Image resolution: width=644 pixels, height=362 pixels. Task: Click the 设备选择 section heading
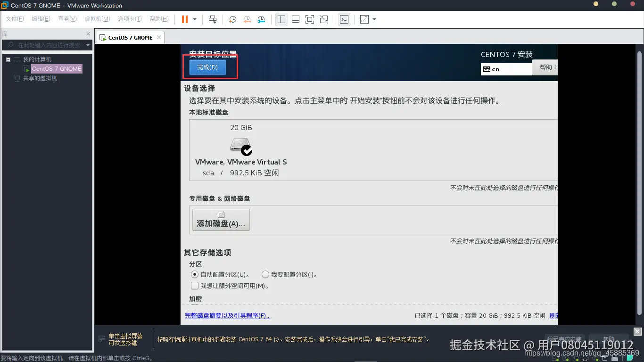(199, 88)
